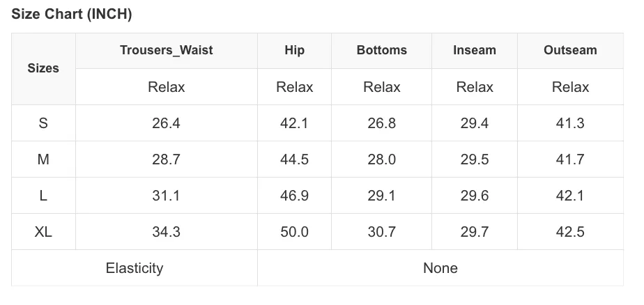Click the Trousers_Waist column header
Screen dimensions: 644x305
point(167,51)
